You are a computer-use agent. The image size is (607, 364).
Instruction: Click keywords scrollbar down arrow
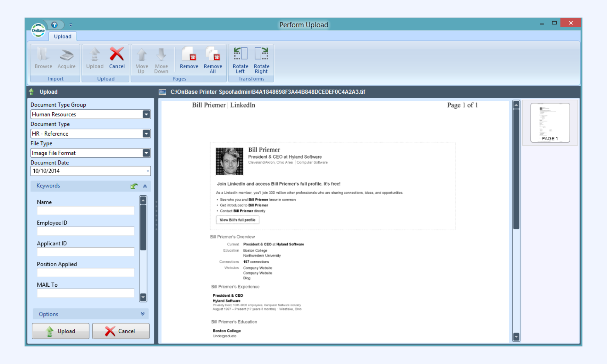[x=143, y=297]
